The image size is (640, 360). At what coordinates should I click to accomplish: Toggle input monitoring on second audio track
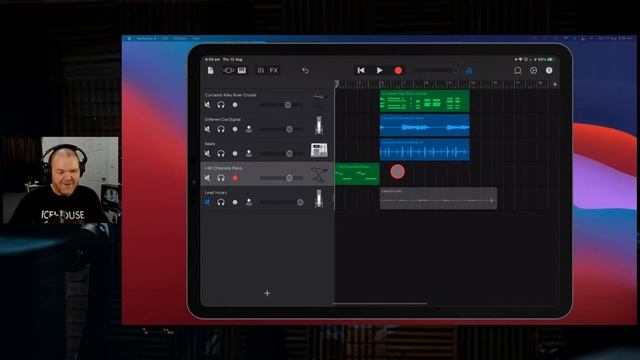pos(249,129)
